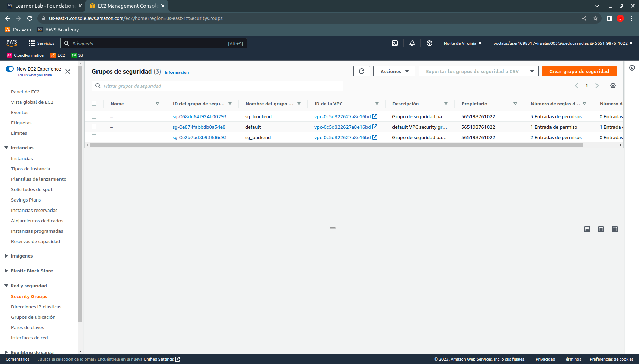Screen dimensions: 639x364
Task: Click the Crear grupo de seguridad button
Action: tap(579, 71)
